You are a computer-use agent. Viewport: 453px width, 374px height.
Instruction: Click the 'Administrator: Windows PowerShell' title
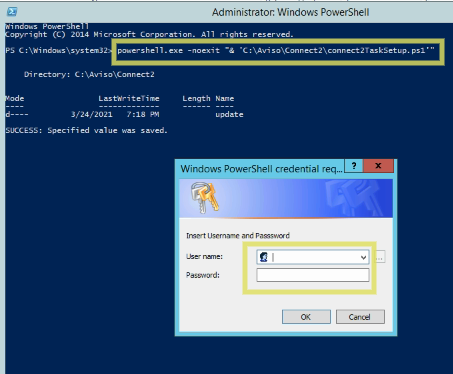(x=290, y=12)
